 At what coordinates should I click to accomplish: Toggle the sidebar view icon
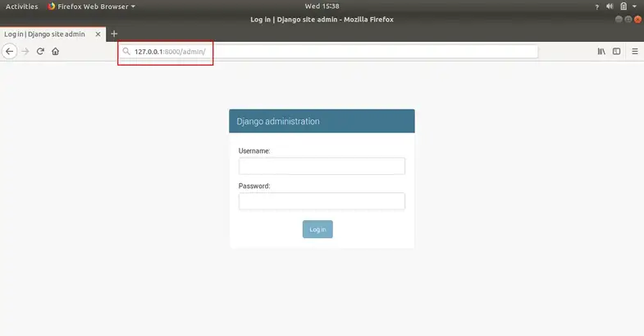(616, 52)
